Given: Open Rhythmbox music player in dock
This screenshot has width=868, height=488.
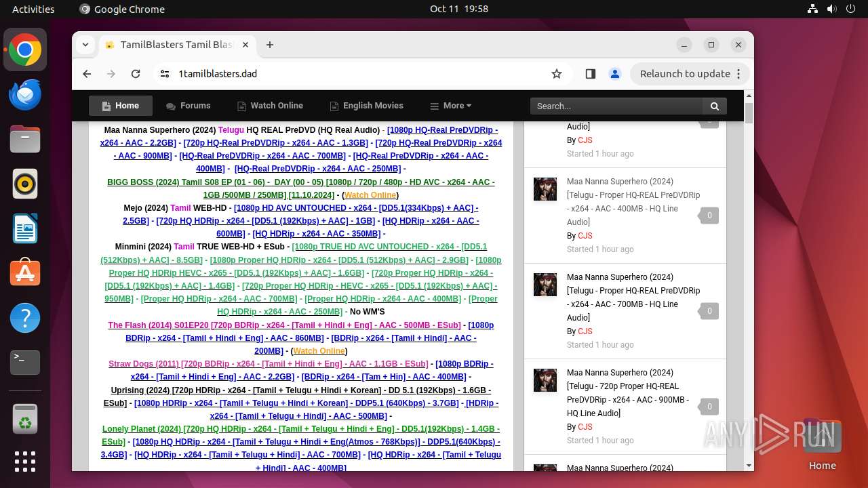Looking at the screenshot, I should 25,184.
